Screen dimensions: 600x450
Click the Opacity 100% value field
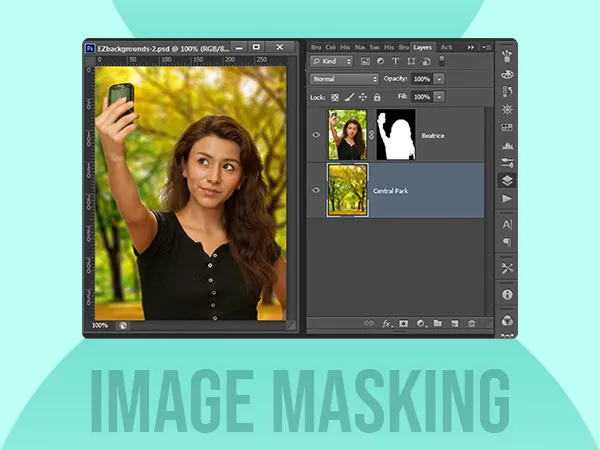point(422,79)
